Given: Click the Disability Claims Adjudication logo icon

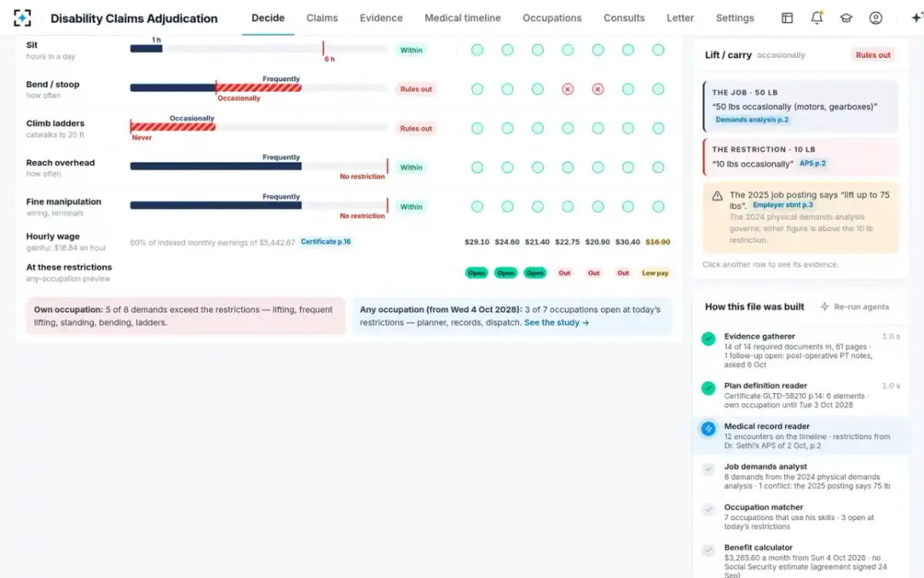Looking at the screenshot, I should click(x=23, y=18).
